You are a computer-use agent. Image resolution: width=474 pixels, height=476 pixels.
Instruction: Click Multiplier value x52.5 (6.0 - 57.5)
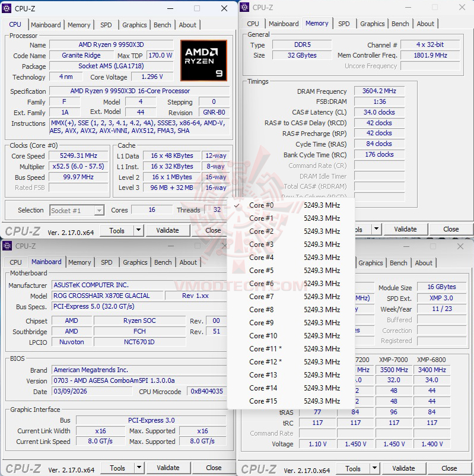pos(78,166)
